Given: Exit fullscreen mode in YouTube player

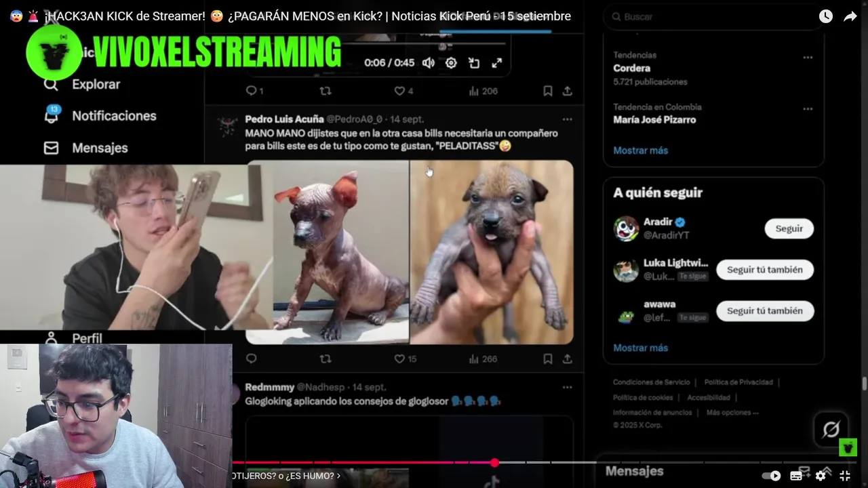Looking at the screenshot, I should point(845,476).
